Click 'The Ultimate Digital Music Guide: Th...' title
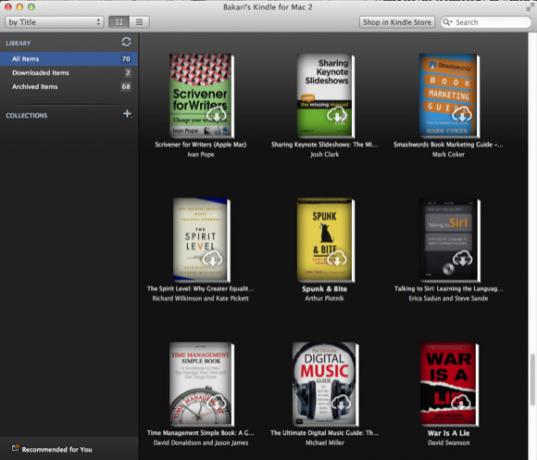The height and width of the screenshot is (460, 537). pyautogui.click(x=325, y=433)
